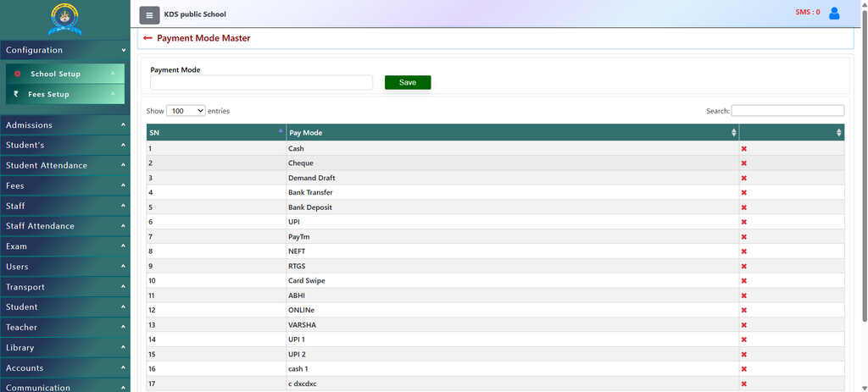Expand the Admissions menu
Screen dimensions: 868x392
64,125
